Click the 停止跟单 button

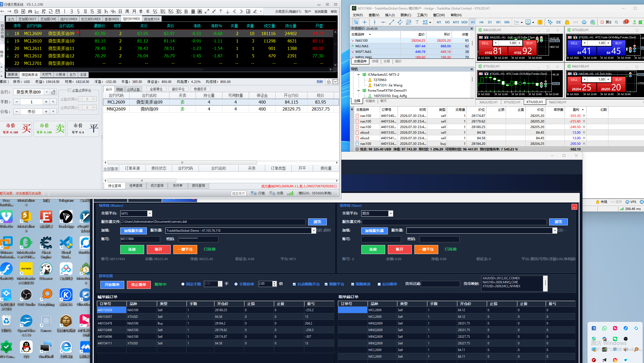[x=139, y=285]
